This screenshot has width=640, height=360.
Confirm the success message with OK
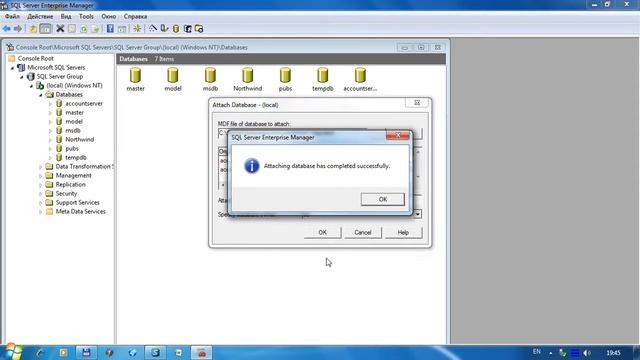382,199
